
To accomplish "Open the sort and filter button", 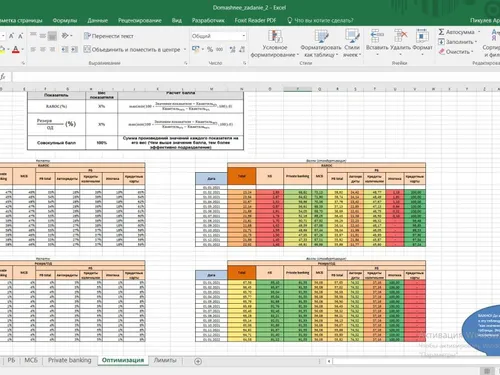I will click(x=492, y=43).
